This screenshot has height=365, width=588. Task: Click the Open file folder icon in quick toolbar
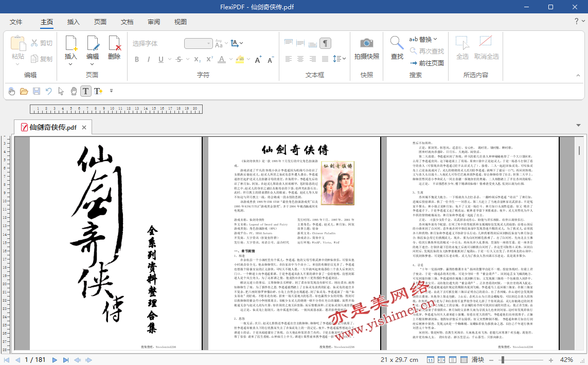coord(24,91)
